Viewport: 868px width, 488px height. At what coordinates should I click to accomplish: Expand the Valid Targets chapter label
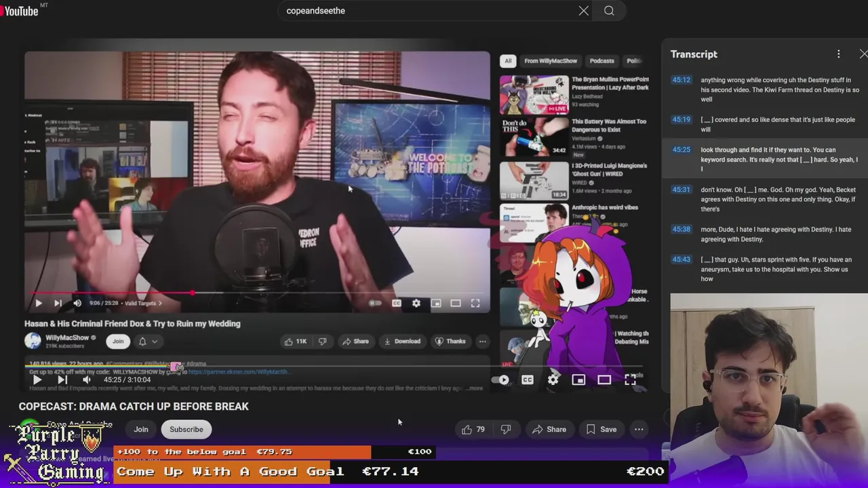click(x=142, y=304)
